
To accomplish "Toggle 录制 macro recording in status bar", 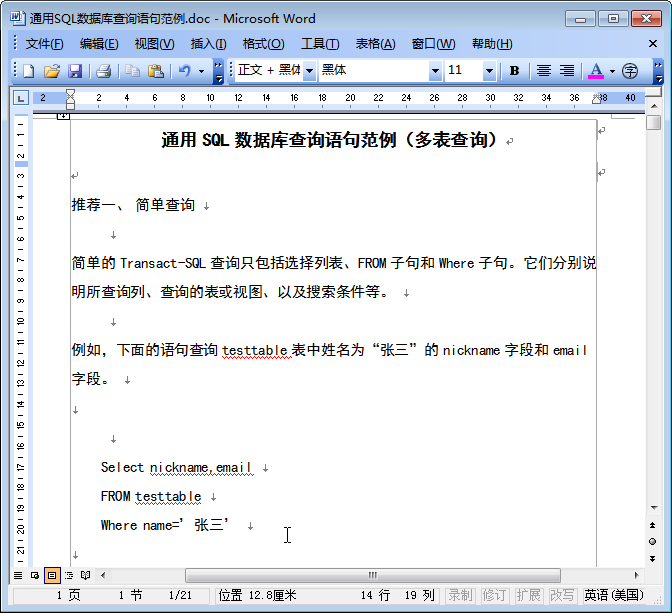I will click(x=460, y=595).
